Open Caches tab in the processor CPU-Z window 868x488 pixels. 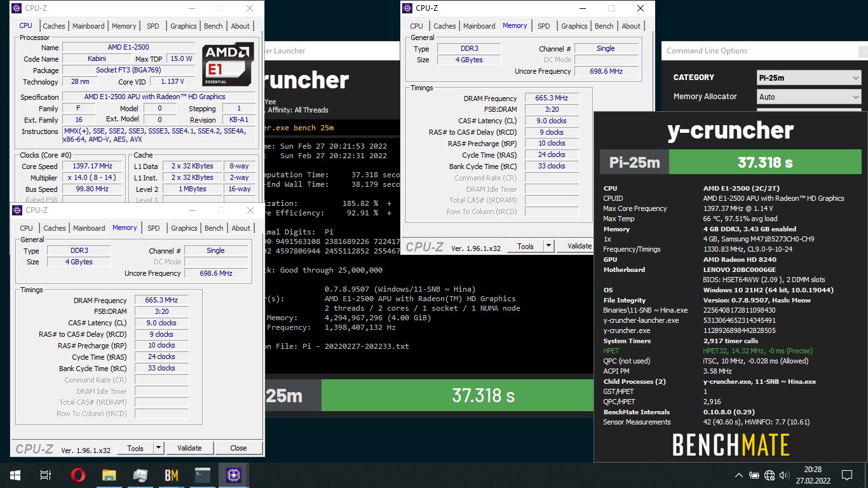click(54, 26)
